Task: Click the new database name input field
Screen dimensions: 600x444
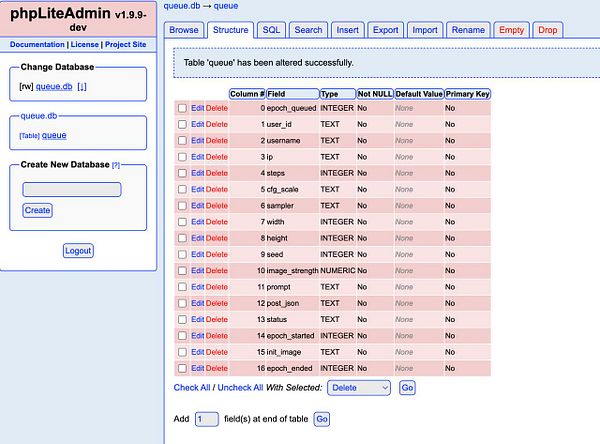Action: tap(72, 189)
